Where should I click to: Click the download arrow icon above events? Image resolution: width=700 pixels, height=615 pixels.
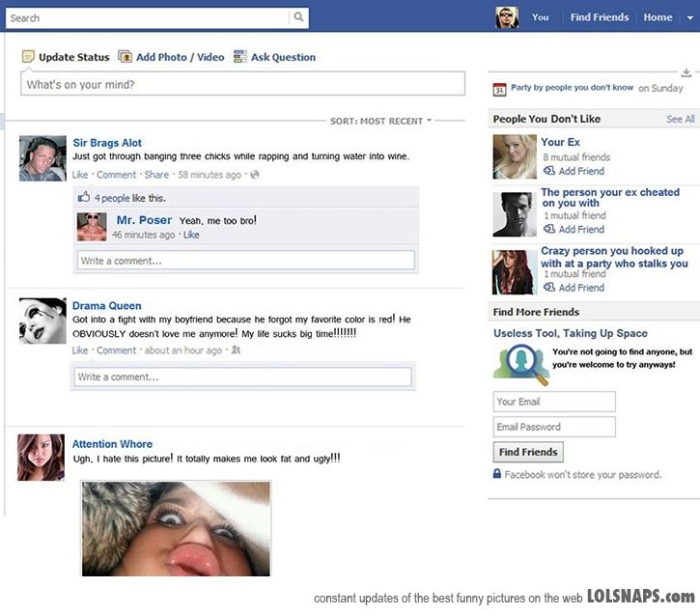tap(686, 72)
